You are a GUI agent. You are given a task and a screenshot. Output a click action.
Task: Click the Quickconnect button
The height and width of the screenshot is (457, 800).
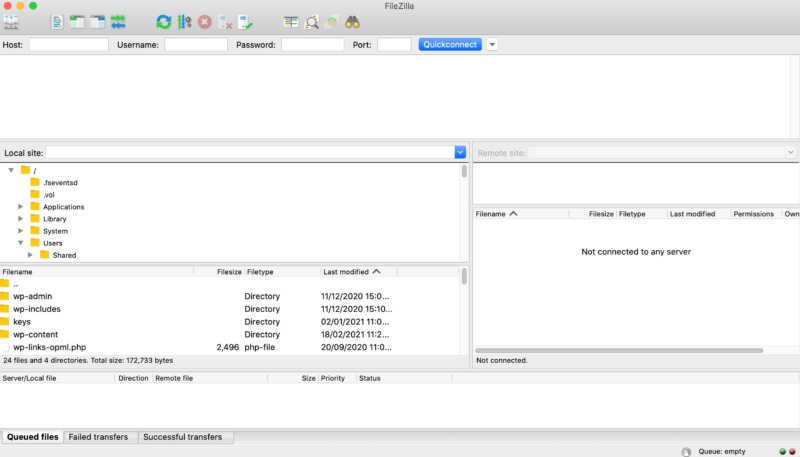(x=451, y=45)
